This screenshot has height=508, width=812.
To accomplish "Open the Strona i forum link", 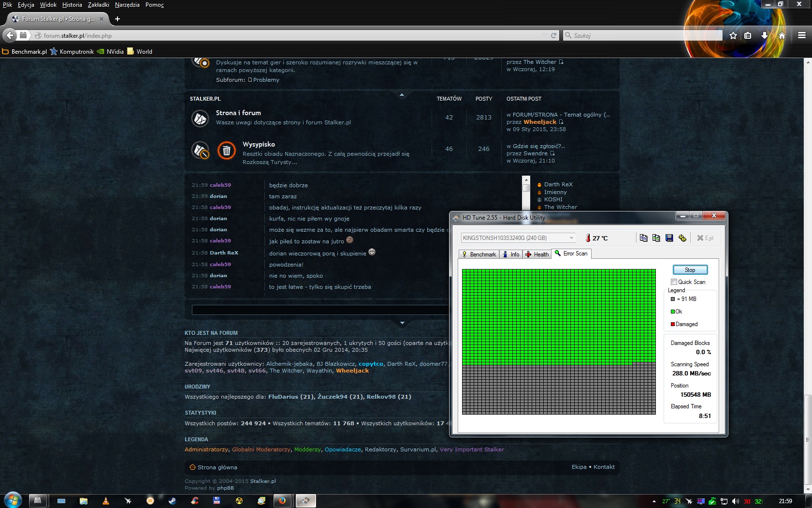I will [x=238, y=113].
